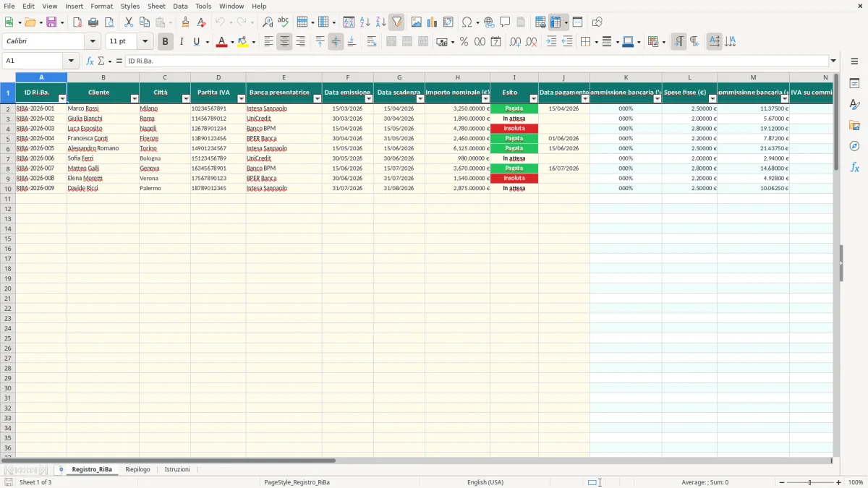Run the spelling check icon
The image size is (868, 488).
point(284,22)
